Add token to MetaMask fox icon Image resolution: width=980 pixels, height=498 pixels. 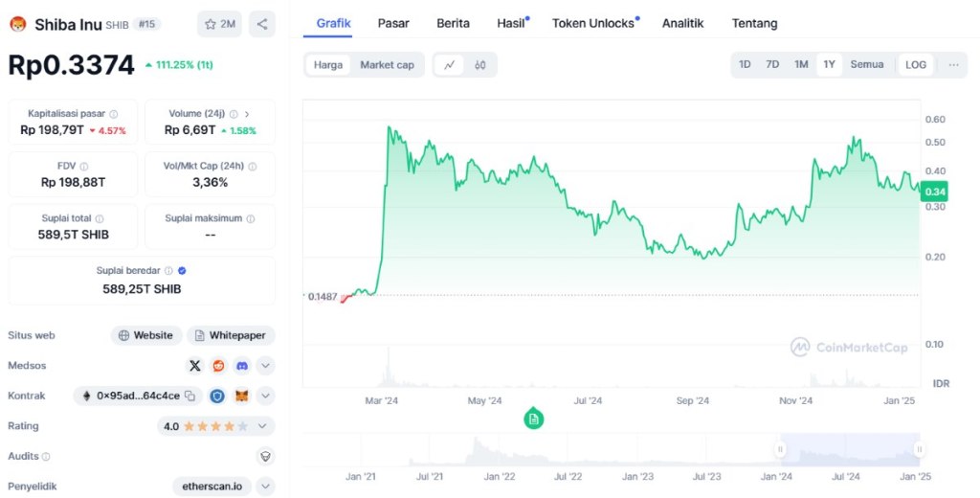(242, 396)
